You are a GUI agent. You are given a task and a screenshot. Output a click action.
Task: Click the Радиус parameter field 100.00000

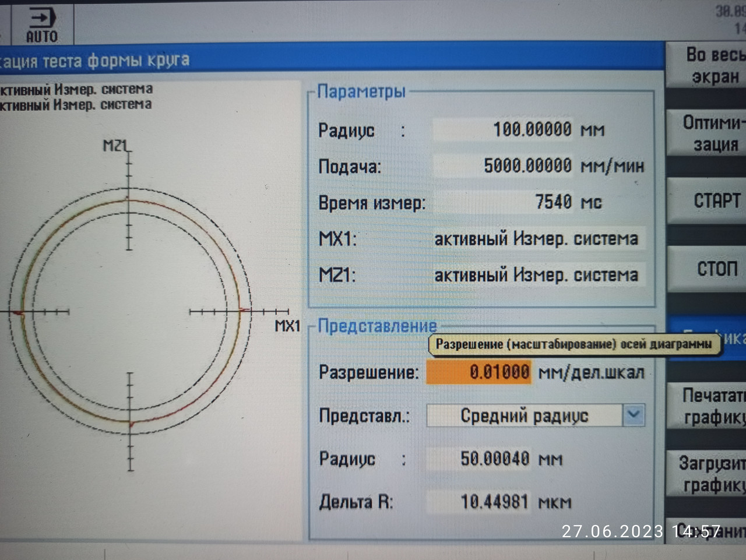503,129
